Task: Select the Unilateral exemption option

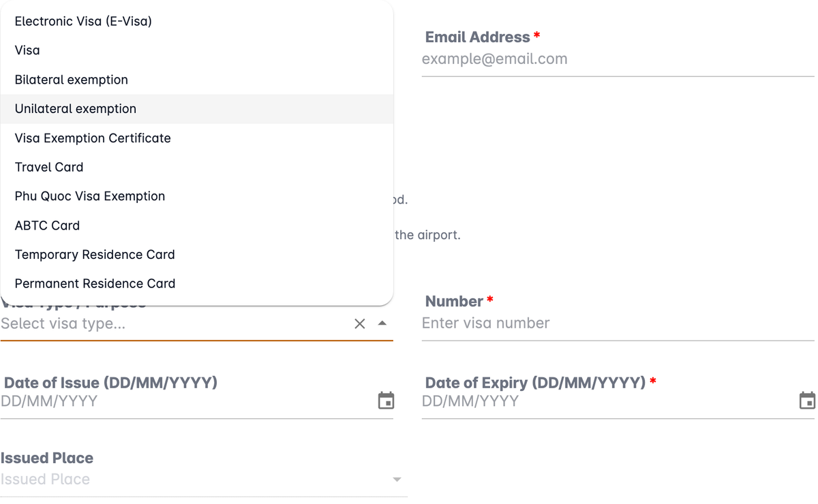Action: [x=197, y=109]
